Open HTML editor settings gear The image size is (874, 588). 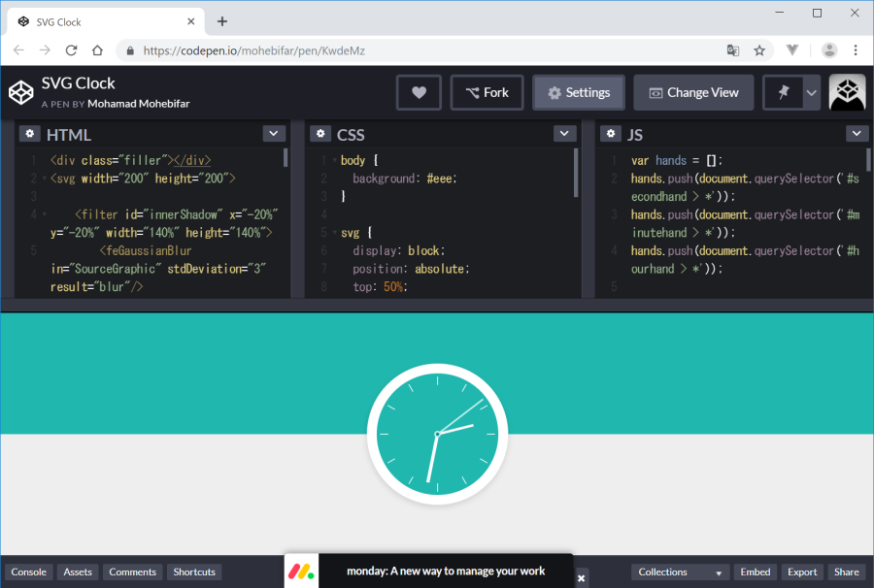(30, 134)
